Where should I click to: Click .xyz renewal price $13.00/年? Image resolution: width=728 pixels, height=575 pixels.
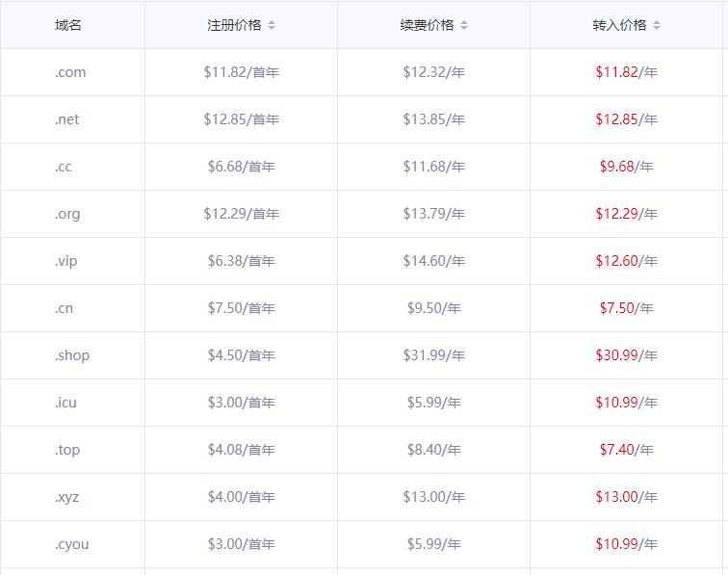click(x=434, y=497)
